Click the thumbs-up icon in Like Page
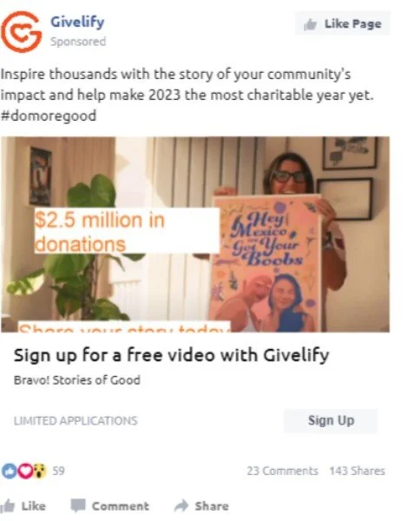The height and width of the screenshot is (521, 420). (310, 24)
